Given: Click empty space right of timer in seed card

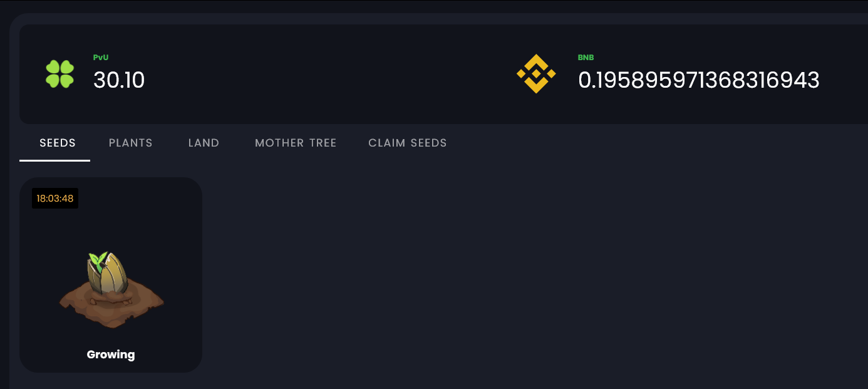Looking at the screenshot, I should click(144, 199).
